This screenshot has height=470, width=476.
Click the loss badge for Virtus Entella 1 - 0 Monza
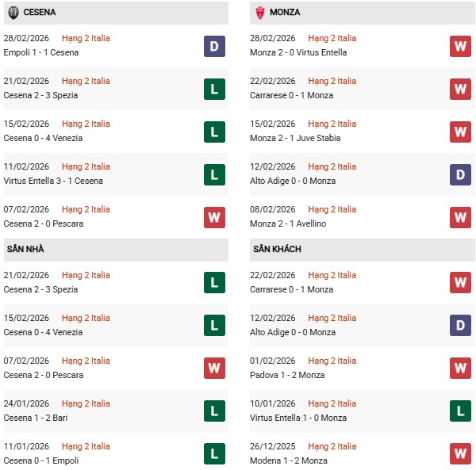(x=460, y=411)
